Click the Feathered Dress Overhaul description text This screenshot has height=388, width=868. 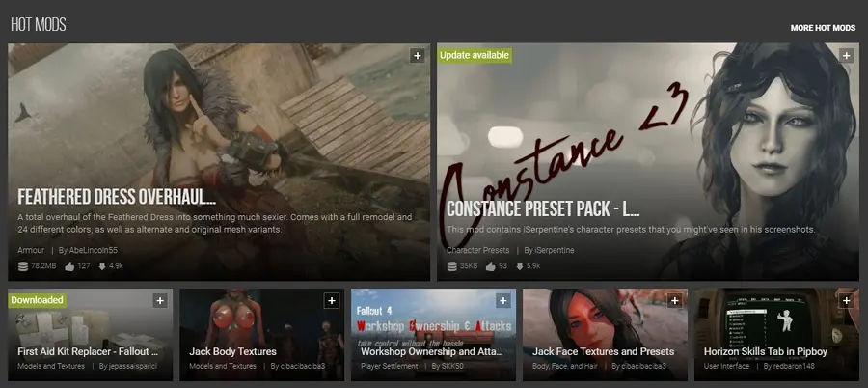coord(215,223)
